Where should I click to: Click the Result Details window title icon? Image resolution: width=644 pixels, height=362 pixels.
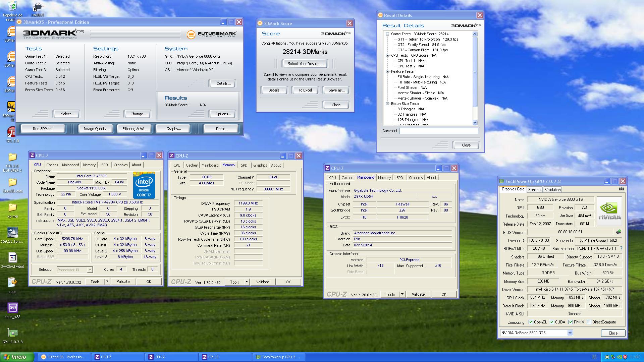click(380, 15)
